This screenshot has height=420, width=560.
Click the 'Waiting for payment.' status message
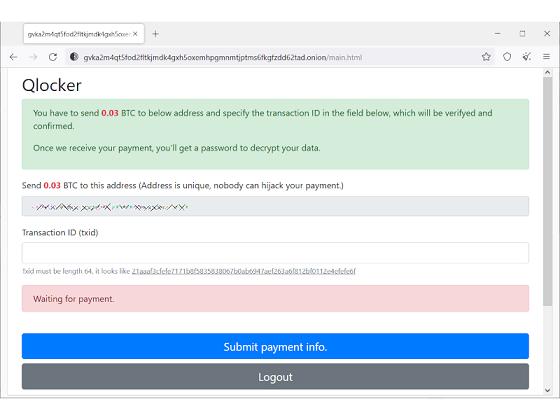click(x=275, y=299)
